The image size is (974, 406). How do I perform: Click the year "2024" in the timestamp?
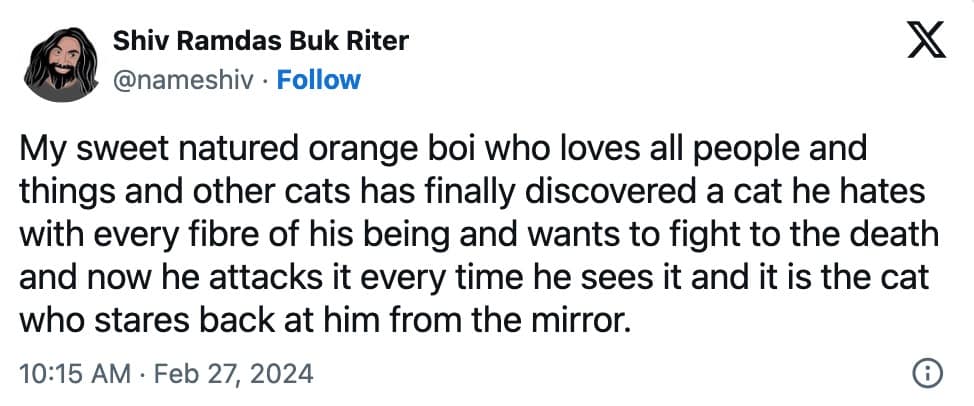tap(284, 375)
